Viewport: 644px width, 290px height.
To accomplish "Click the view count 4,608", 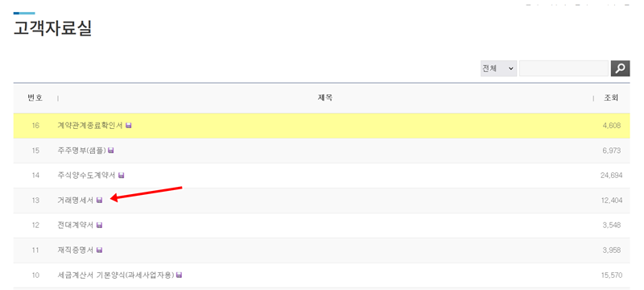I will tap(612, 126).
